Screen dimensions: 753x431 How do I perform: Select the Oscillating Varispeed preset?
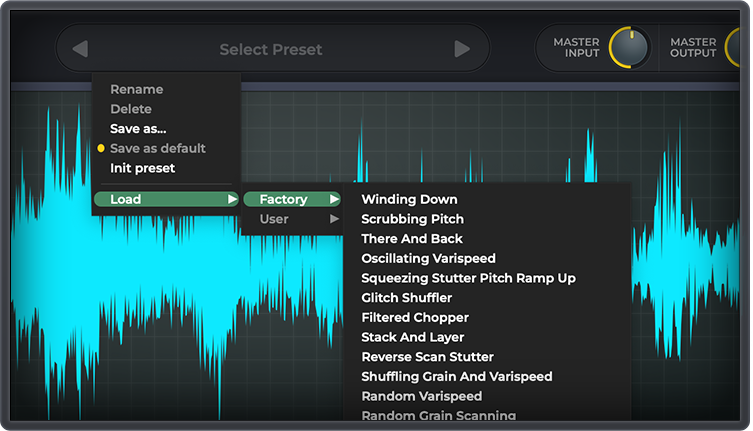click(x=428, y=258)
